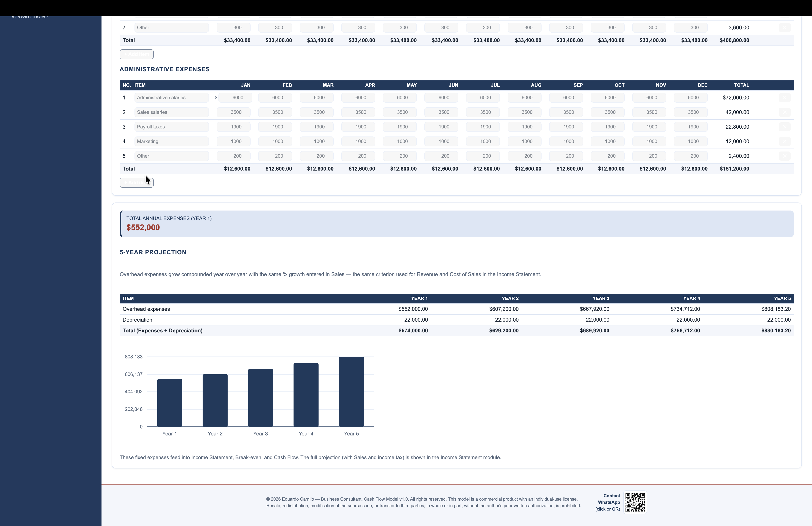Remove the Other row totaling 3,600.00
Screen dimensions: 812x526
point(784,28)
